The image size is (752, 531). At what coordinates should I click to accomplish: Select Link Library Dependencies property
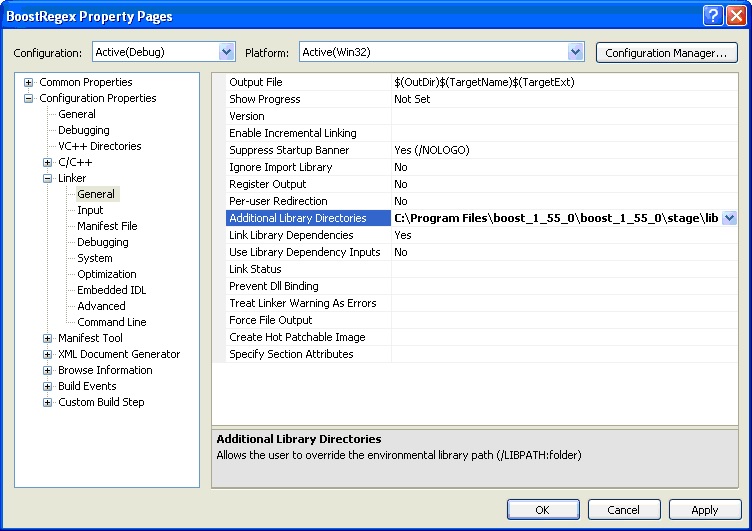tap(308, 235)
